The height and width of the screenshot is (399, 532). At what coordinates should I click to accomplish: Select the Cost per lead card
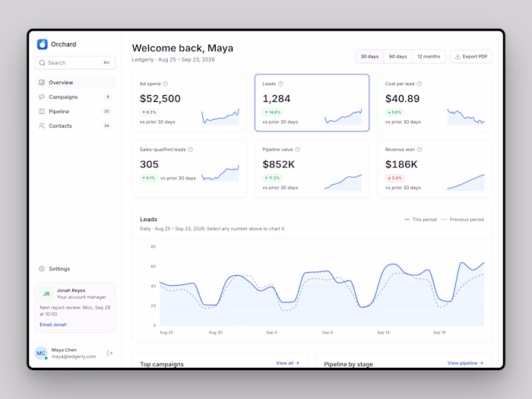click(x=435, y=103)
